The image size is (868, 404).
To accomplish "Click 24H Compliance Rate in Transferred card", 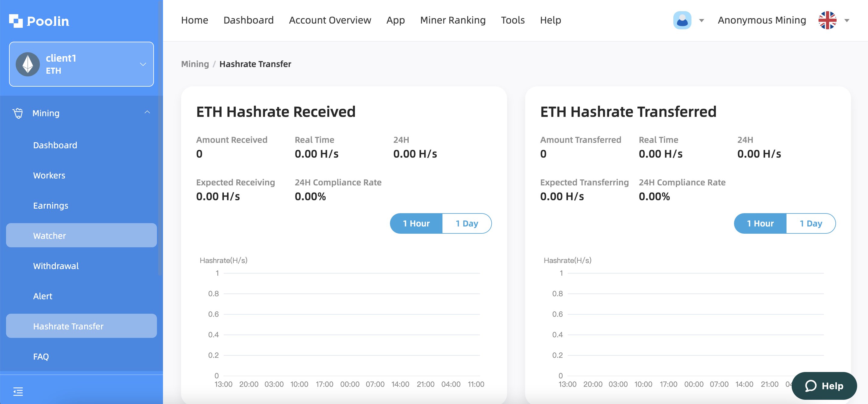I will (x=682, y=182).
